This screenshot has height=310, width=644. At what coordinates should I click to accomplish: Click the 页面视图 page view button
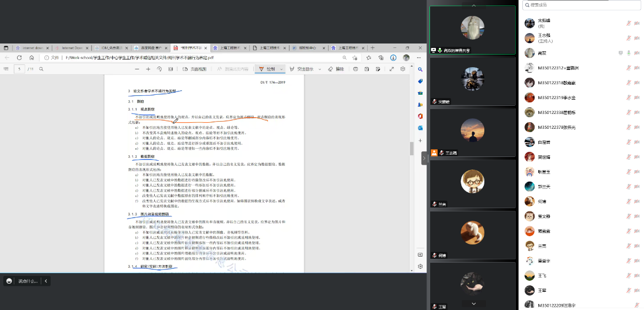tap(194, 69)
